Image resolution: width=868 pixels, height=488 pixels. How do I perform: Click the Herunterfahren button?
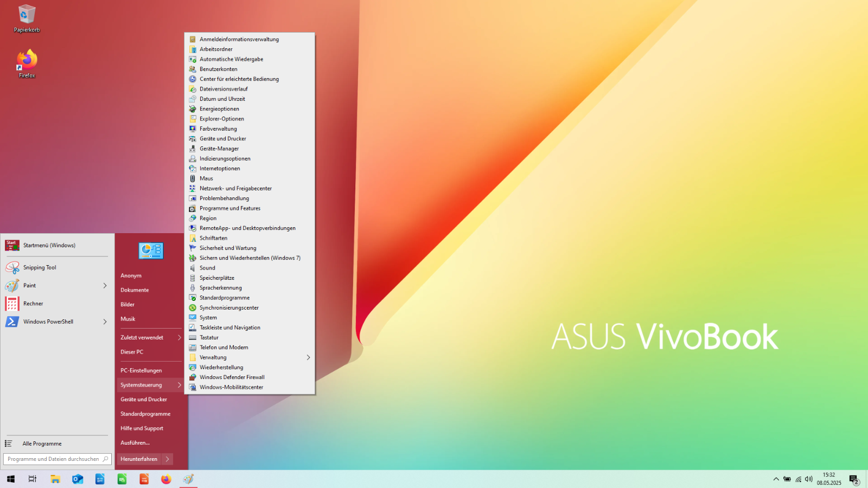(x=139, y=459)
